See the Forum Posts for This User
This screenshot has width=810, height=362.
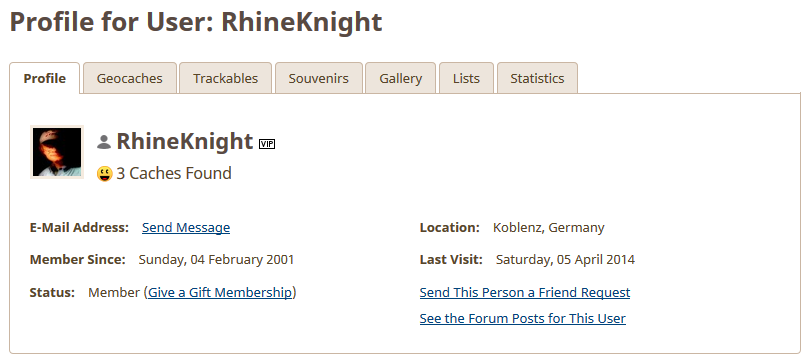[523, 319]
